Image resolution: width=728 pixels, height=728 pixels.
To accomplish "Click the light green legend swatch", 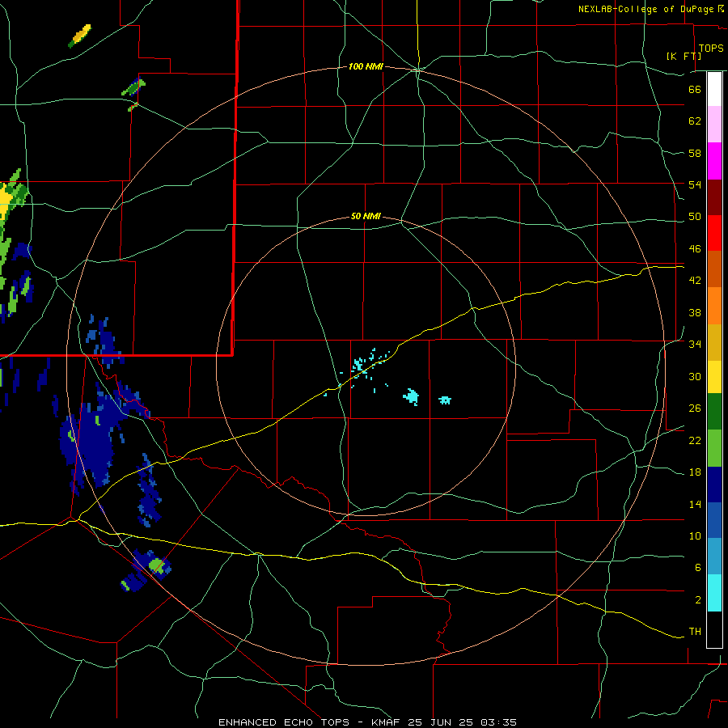I will coord(714,448).
